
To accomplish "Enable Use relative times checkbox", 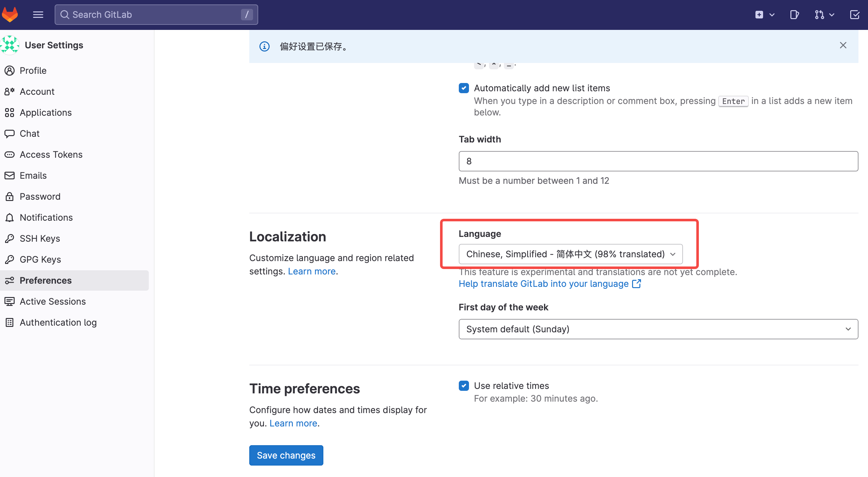I will pos(464,385).
